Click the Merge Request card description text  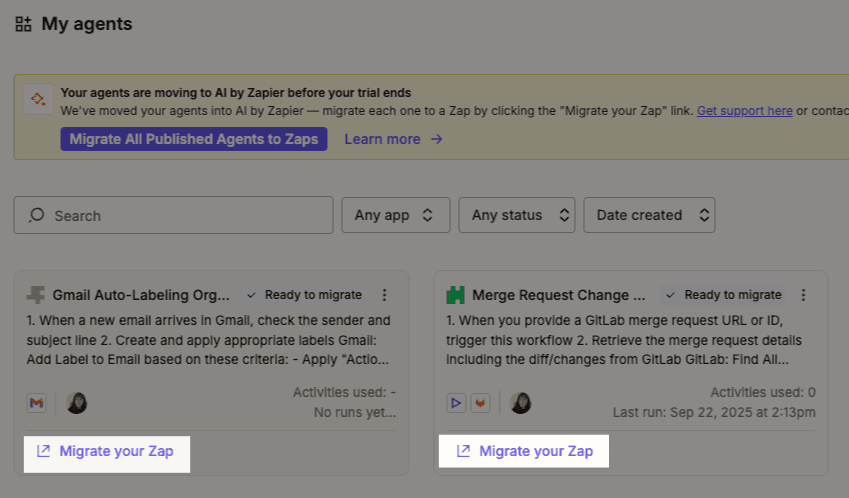click(x=624, y=340)
